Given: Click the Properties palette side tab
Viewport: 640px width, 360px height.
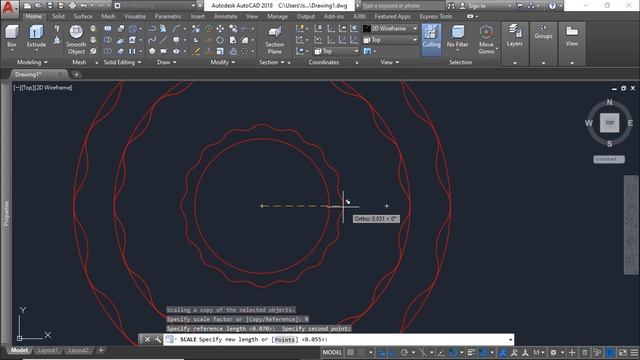Looking at the screenshot, I should point(6,213).
